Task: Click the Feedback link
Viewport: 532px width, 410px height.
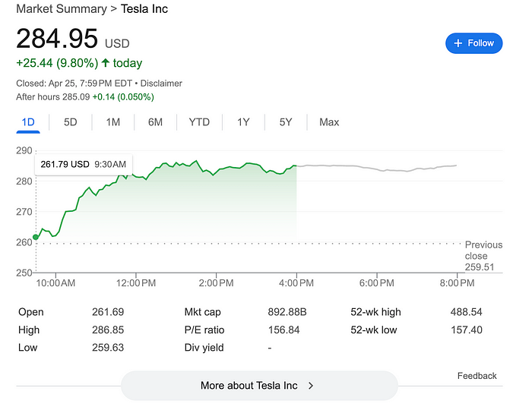Action: coord(477,376)
